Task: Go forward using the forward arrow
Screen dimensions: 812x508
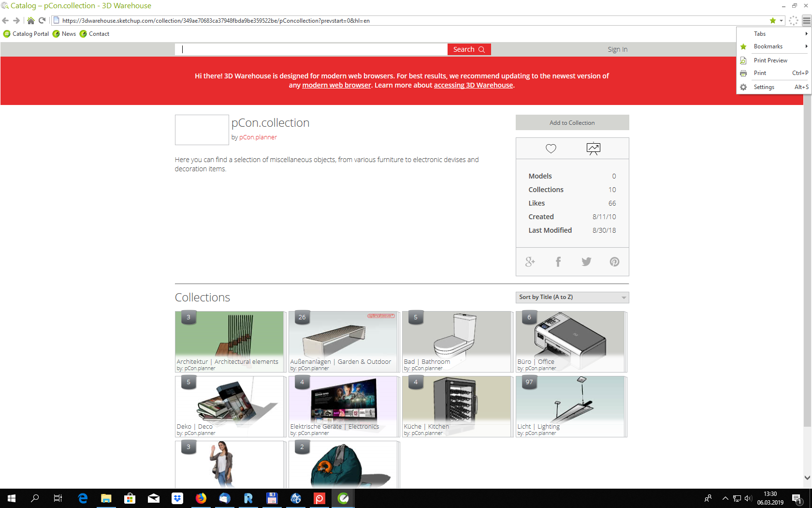Action: (16, 20)
